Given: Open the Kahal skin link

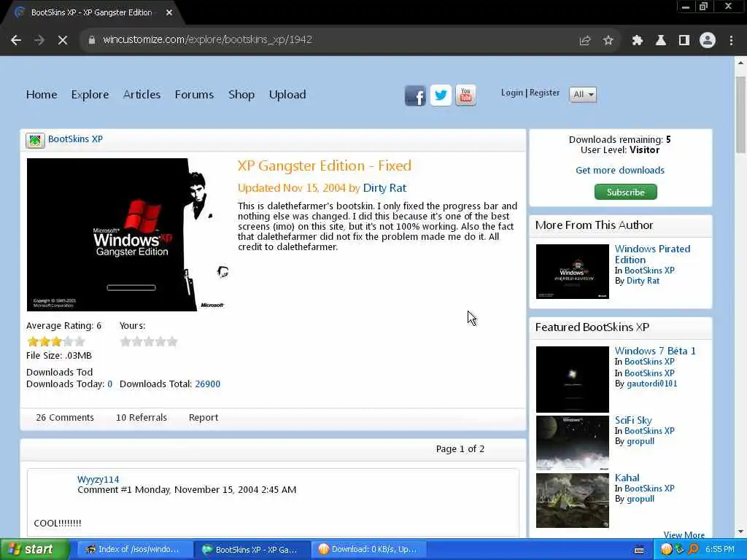Looking at the screenshot, I should [627, 478].
